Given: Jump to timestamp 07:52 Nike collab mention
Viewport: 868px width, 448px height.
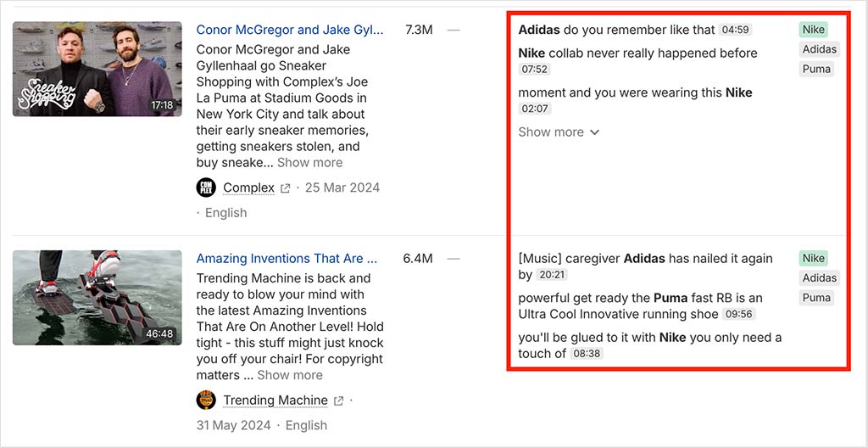Looking at the screenshot, I should pos(534,70).
